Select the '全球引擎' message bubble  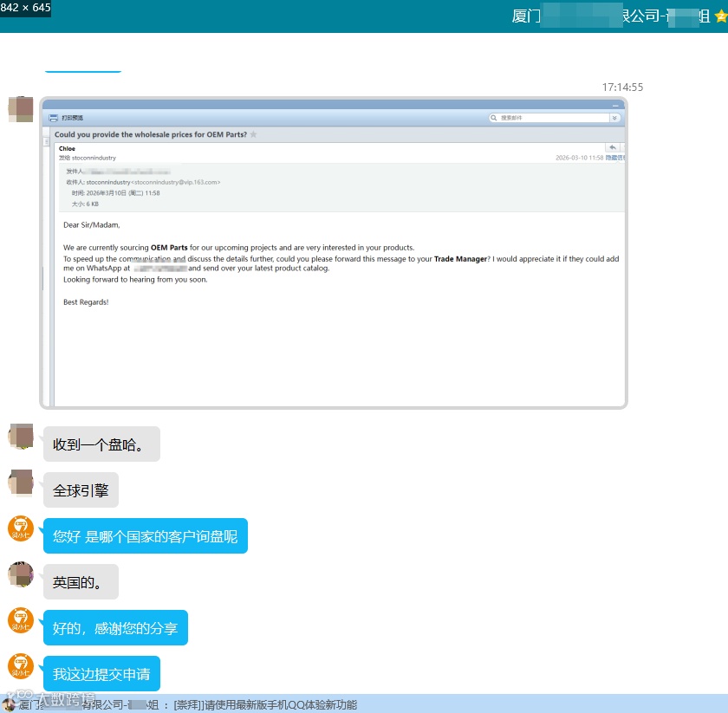[81, 490]
